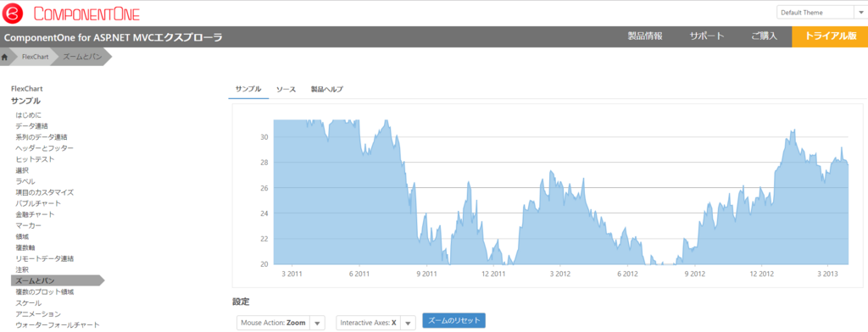The image size is (868, 332).
Task: Click arrow beside Mouse Action Zoom
Action: click(318, 324)
